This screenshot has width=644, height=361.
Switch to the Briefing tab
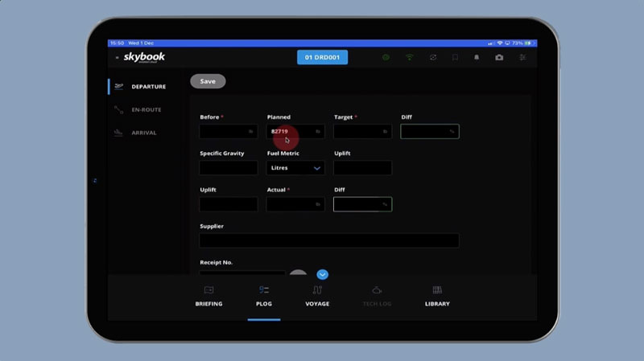(x=208, y=296)
